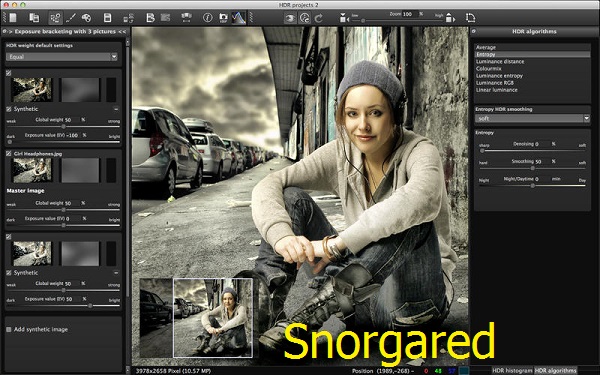Click the batch pages icon in toolbar

(x=34, y=18)
